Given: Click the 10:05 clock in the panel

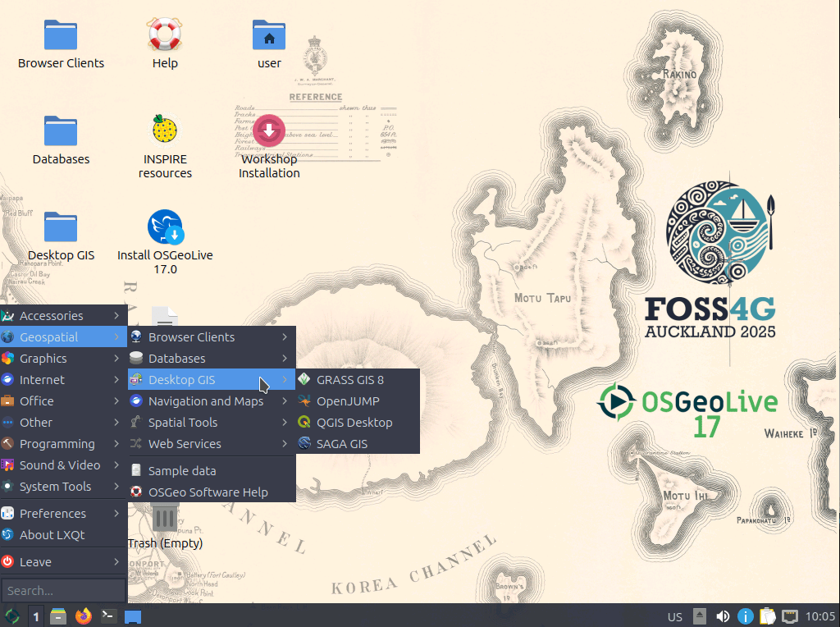Looking at the screenshot, I should (820, 617).
